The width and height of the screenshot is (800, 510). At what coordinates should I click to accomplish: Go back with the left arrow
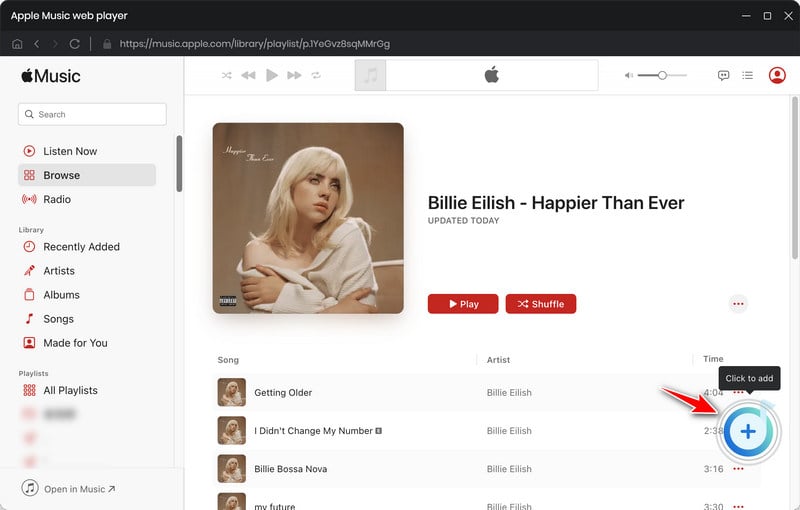click(x=37, y=44)
